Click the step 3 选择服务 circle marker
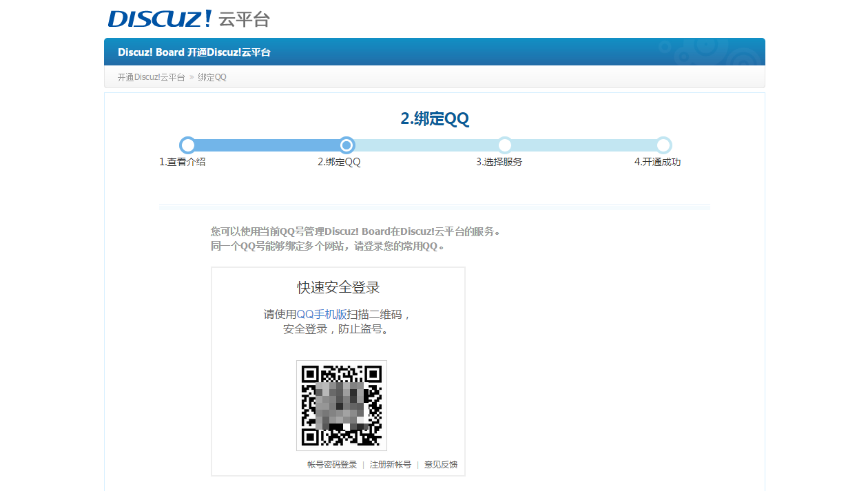 click(x=505, y=145)
